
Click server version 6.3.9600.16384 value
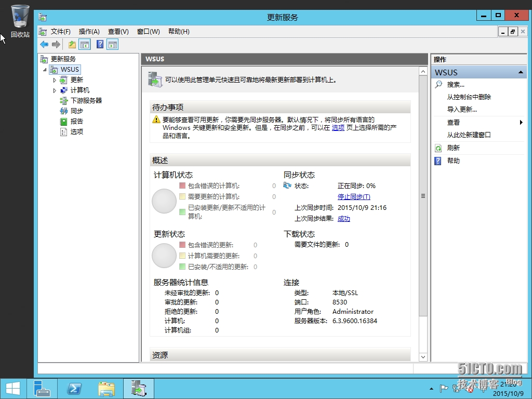coord(354,321)
